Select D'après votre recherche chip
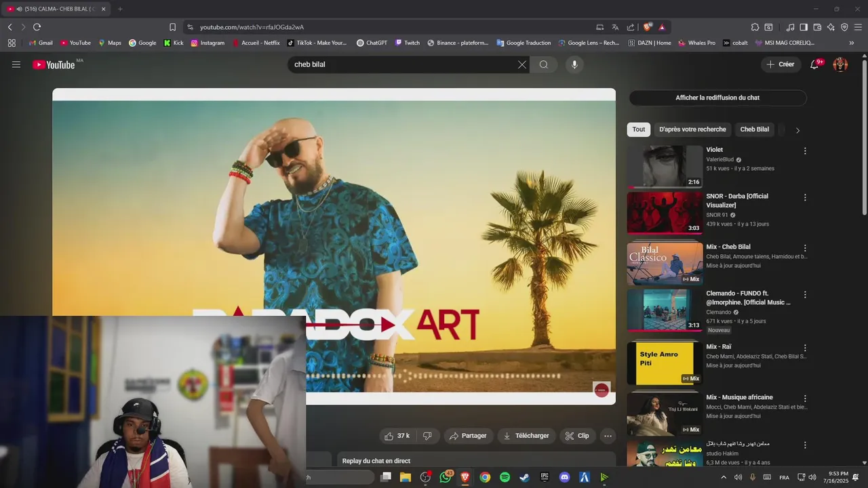868x488 pixels. 692,129
